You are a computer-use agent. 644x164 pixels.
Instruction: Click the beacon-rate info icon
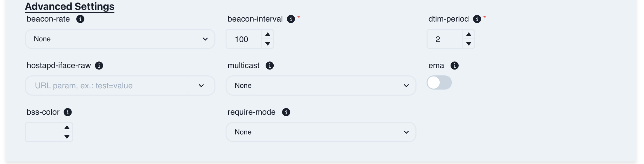coord(80,19)
